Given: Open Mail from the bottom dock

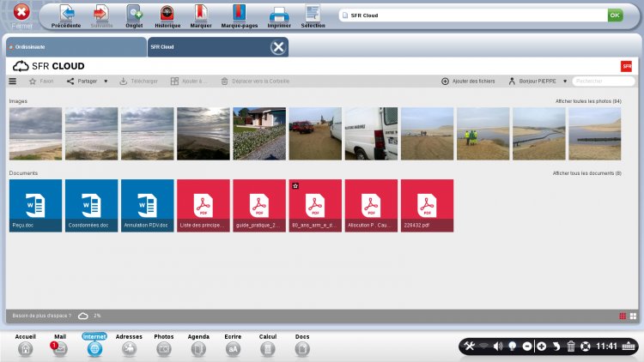Looking at the screenshot, I should click(x=60, y=348).
